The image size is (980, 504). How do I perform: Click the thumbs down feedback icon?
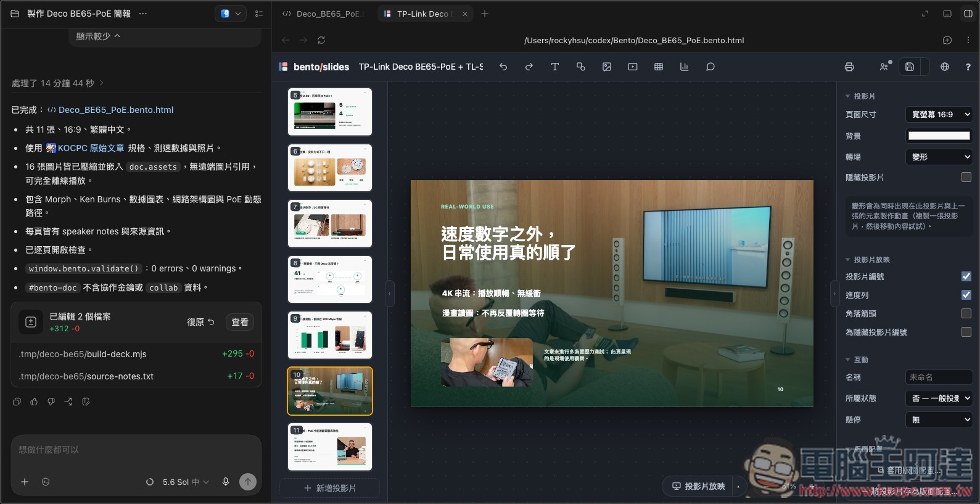[51, 402]
